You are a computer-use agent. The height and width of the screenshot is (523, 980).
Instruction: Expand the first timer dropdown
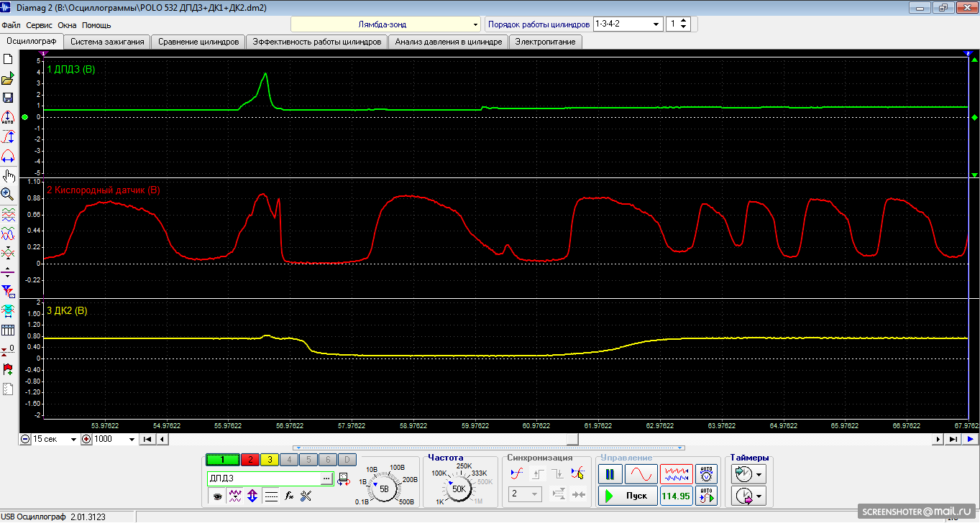[x=759, y=474]
